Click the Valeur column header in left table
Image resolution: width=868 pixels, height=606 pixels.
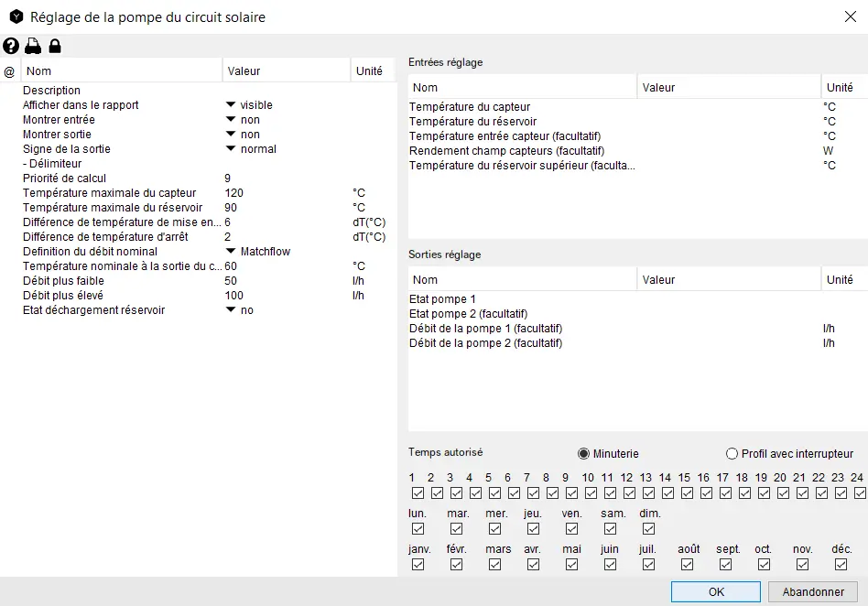pyautogui.click(x=286, y=71)
